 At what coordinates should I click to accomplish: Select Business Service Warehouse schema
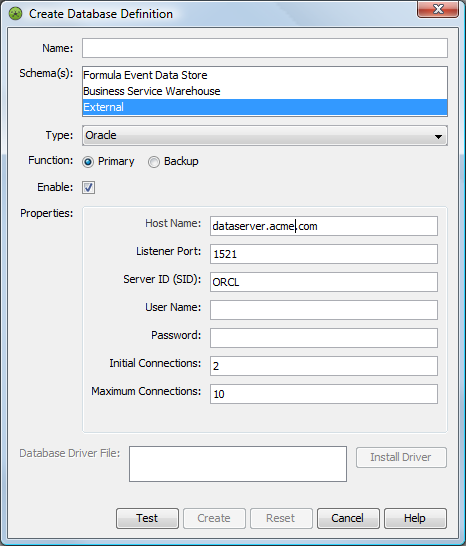(x=265, y=91)
